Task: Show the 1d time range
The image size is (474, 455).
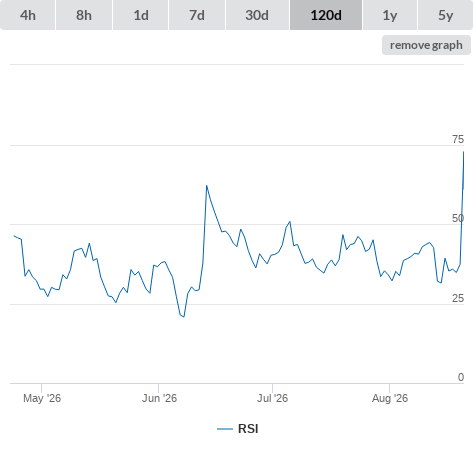Action: (141, 15)
